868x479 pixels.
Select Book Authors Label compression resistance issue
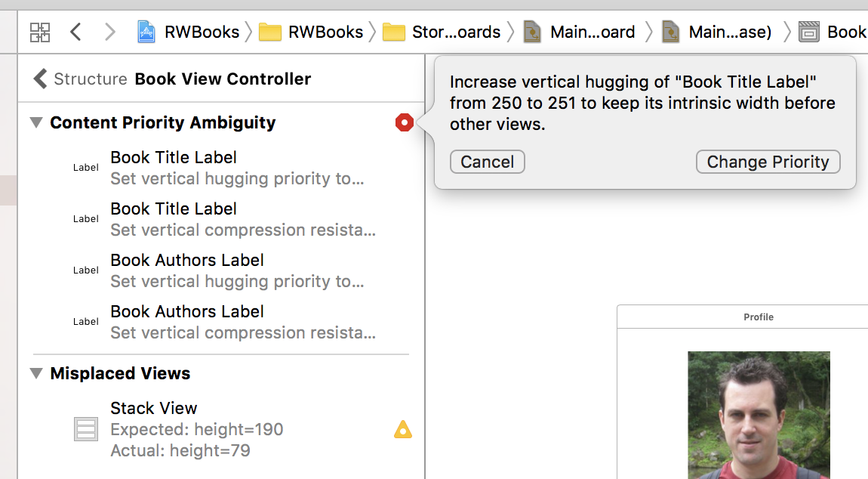(x=242, y=322)
